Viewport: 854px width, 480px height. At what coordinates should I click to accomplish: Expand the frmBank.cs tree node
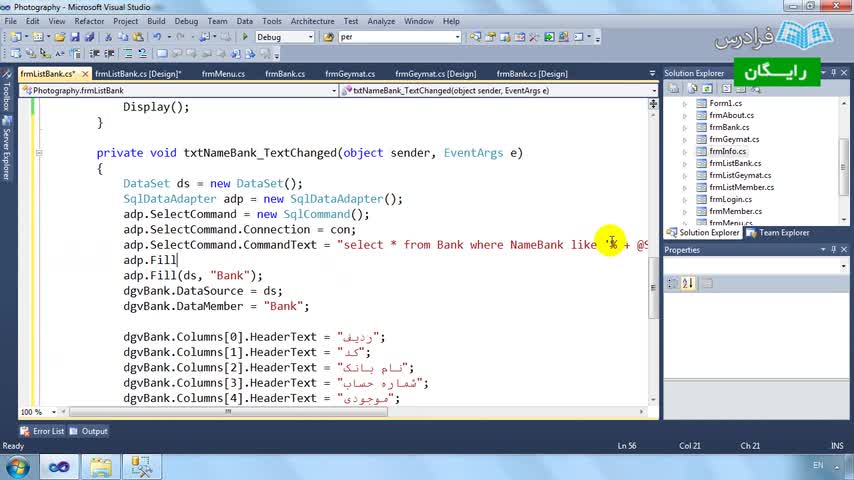pos(685,127)
